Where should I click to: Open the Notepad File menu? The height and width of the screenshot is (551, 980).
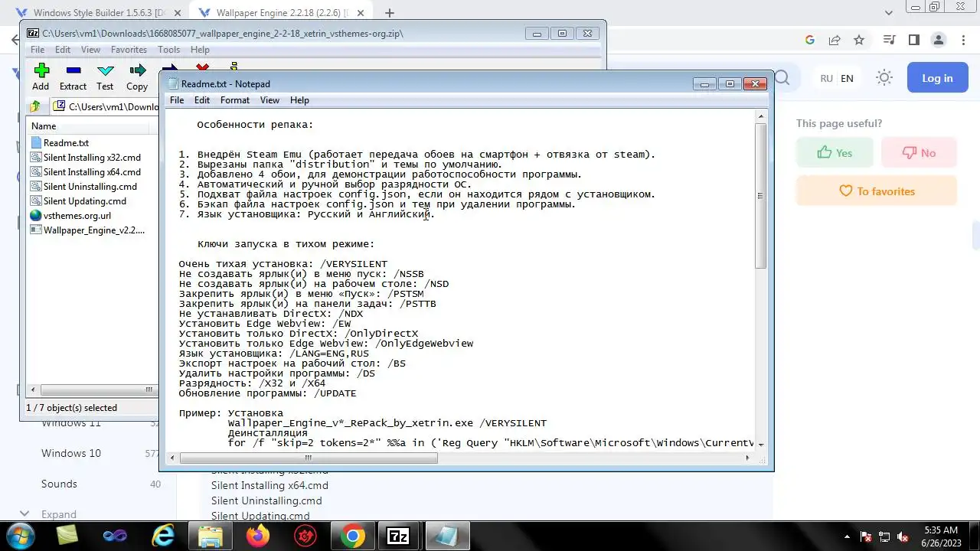[x=177, y=100]
